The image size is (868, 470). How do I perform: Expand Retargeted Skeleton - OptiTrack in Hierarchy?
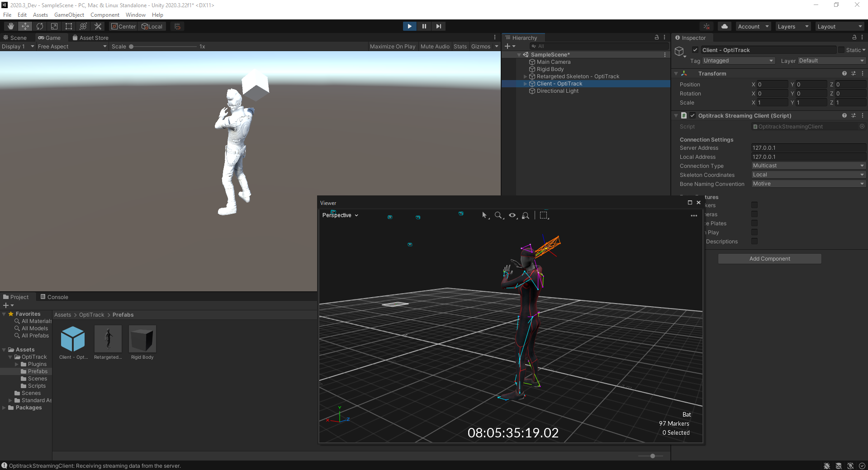tap(525, 76)
